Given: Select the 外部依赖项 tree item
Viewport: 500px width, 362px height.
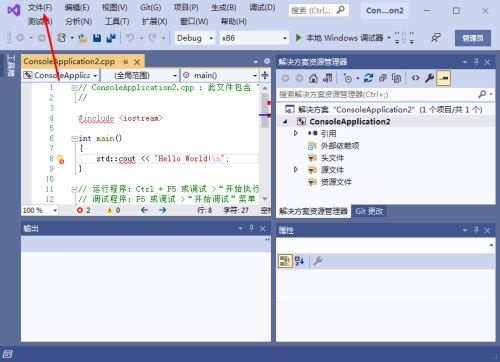Looking at the screenshot, I should tap(334, 146).
